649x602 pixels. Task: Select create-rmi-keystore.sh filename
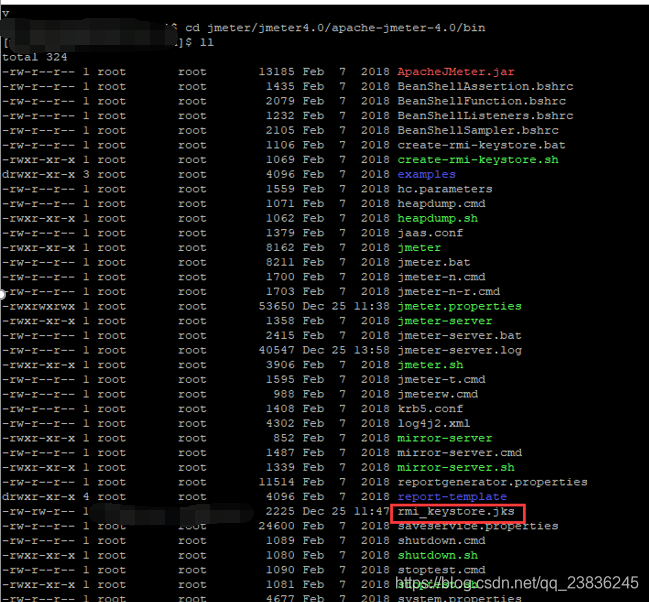(x=478, y=160)
